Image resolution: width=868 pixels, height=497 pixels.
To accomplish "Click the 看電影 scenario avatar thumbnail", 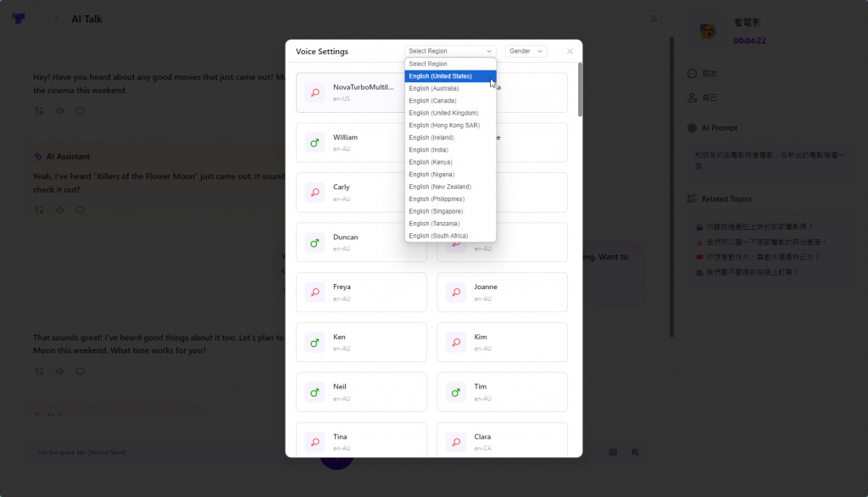I will tap(707, 31).
